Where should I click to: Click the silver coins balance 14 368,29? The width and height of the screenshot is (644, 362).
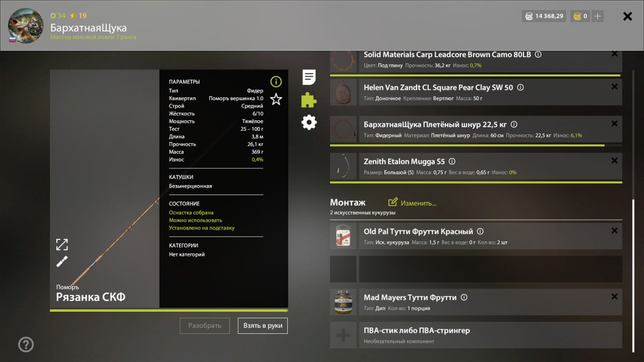pyautogui.click(x=545, y=16)
